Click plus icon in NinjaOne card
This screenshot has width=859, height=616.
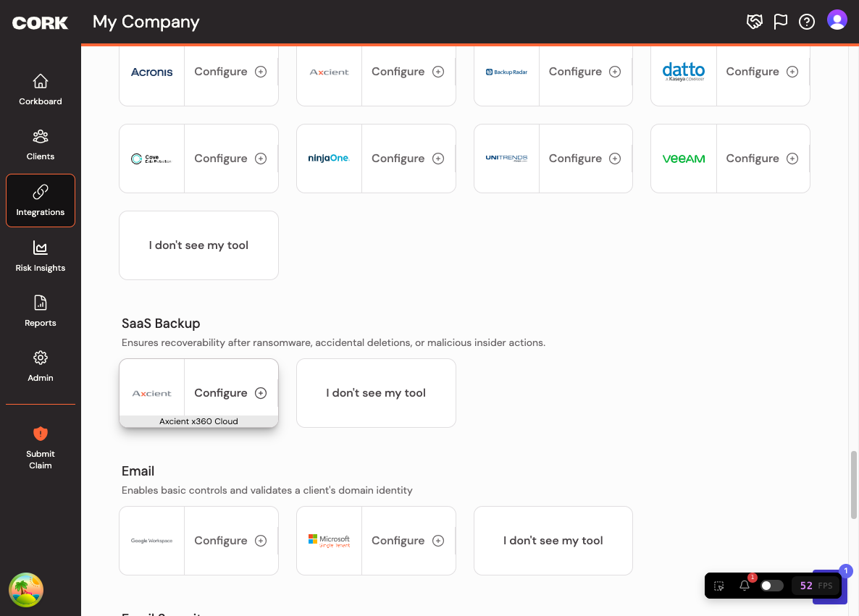(438, 159)
